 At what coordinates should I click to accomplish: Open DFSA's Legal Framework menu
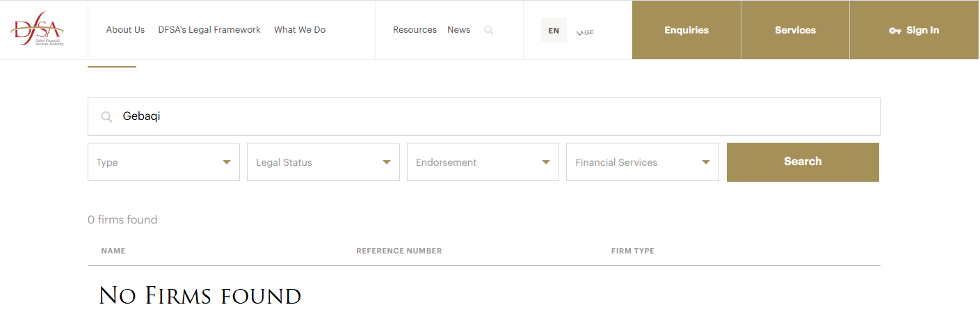209,30
